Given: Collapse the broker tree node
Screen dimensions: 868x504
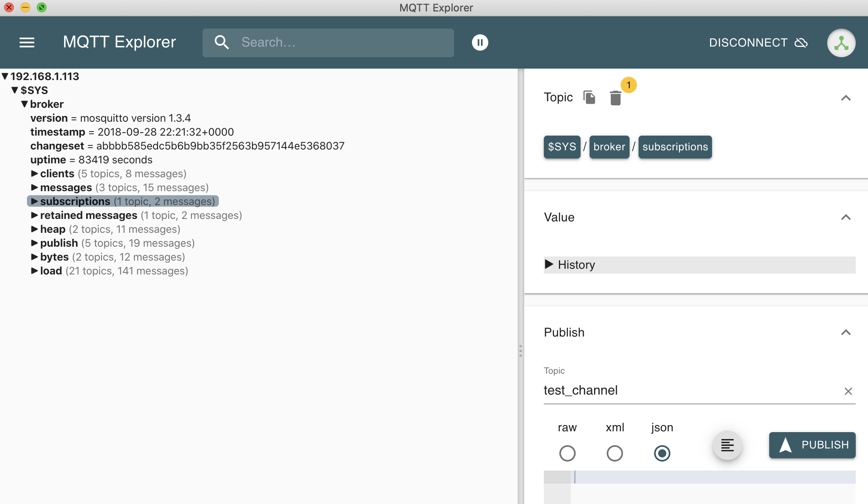Looking at the screenshot, I should point(24,104).
